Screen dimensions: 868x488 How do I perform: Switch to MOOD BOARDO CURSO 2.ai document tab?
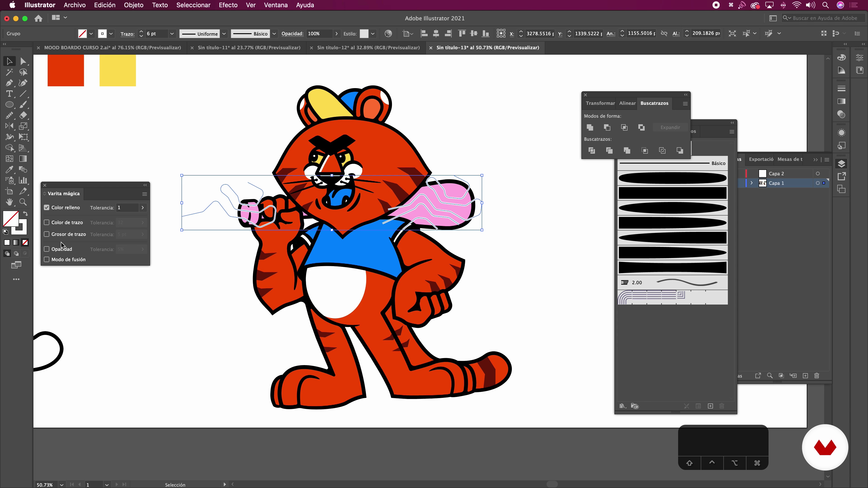(x=113, y=47)
